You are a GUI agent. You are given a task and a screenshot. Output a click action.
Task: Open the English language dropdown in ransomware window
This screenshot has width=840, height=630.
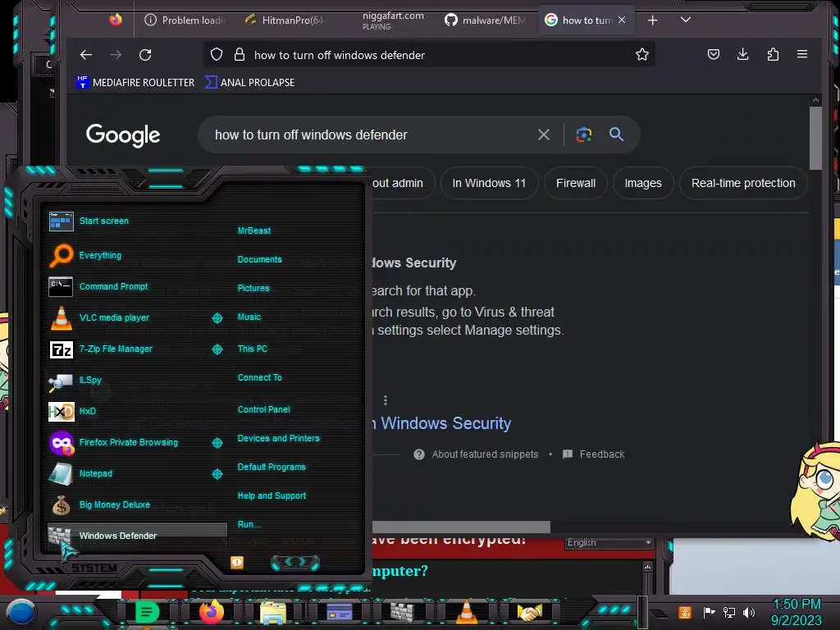click(609, 543)
